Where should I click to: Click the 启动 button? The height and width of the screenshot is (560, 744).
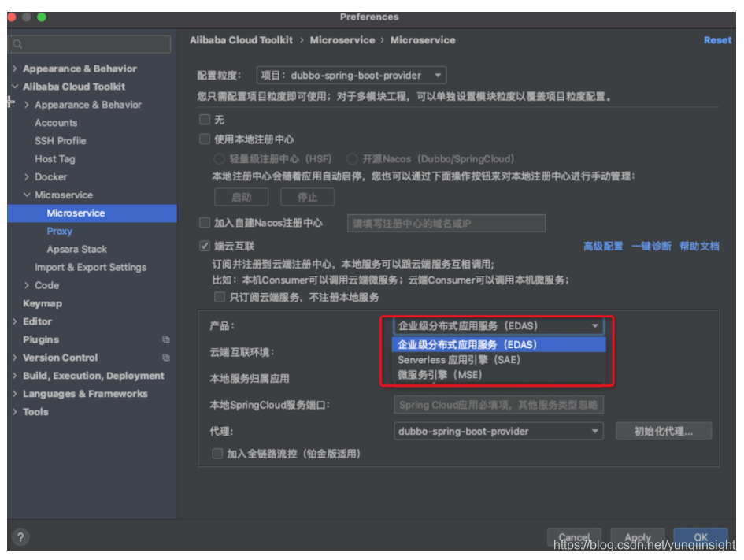(x=242, y=197)
